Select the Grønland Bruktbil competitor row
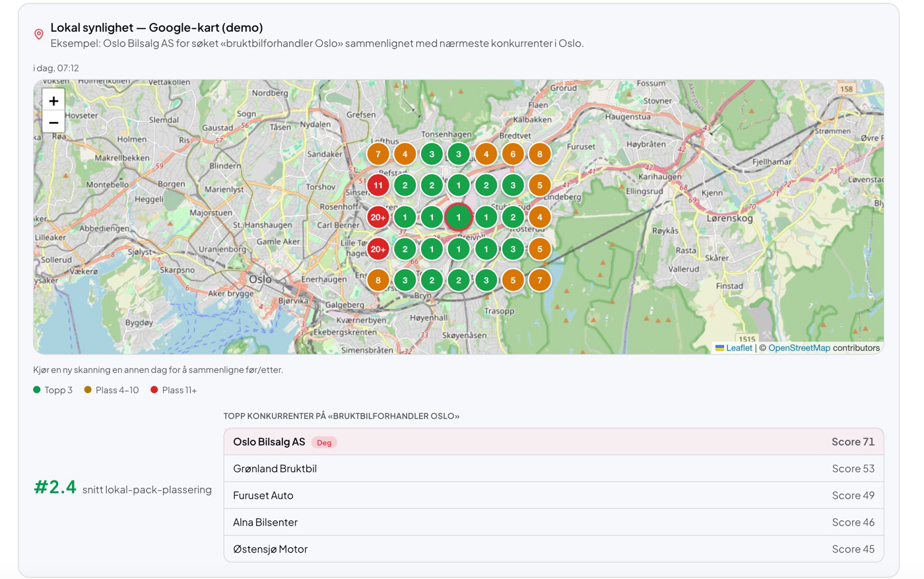 (x=554, y=469)
